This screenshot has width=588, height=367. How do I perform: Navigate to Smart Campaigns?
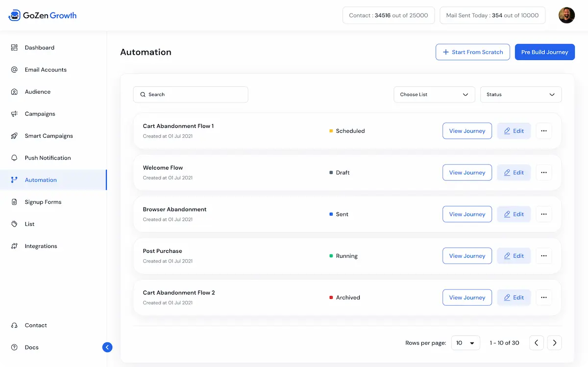[x=49, y=136]
